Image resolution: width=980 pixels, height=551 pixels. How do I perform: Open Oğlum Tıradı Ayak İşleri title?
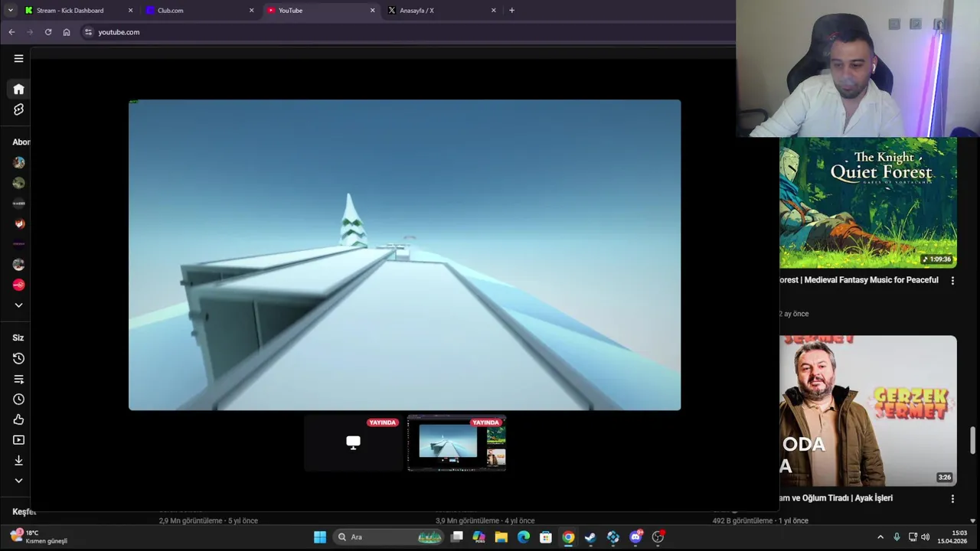836,498
